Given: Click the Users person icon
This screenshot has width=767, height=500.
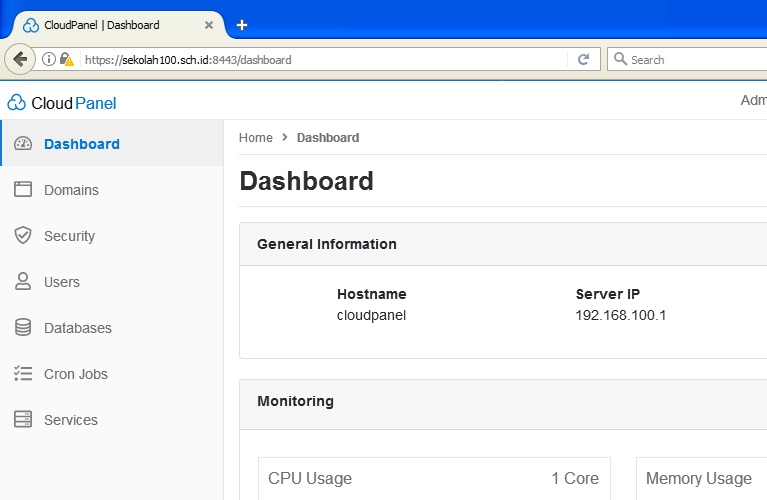Looking at the screenshot, I should coord(23,282).
